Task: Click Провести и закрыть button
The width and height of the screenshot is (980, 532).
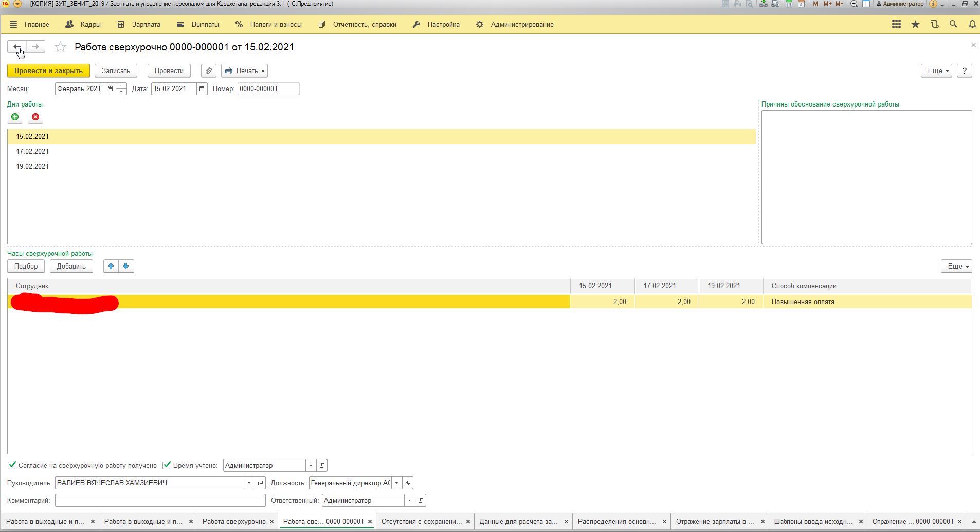Action: pos(48,70)
